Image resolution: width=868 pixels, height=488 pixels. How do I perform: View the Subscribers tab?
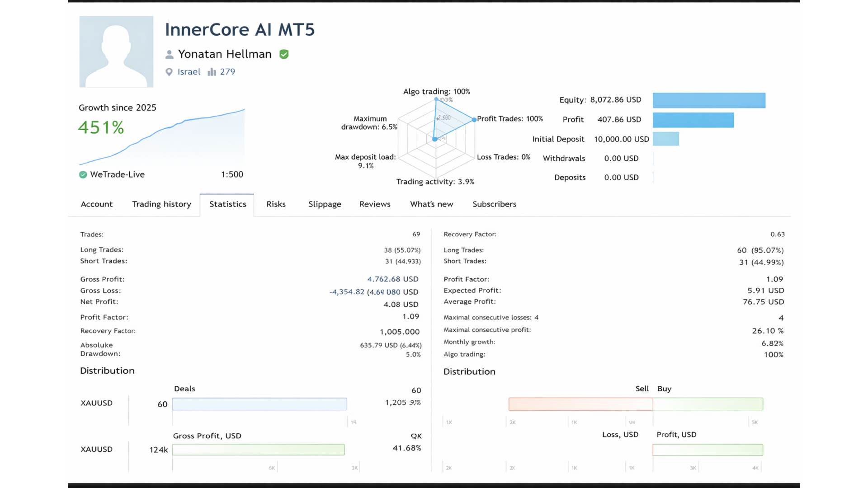tap(494, 204)
